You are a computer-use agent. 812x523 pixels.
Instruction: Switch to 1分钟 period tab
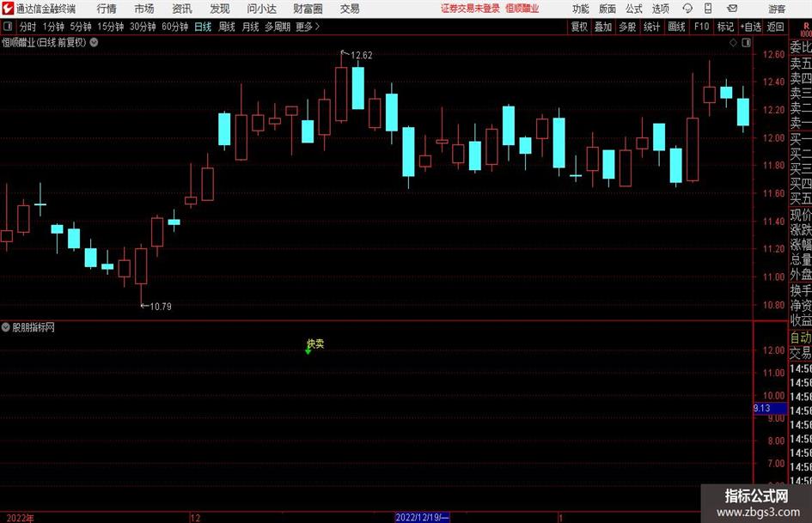point(53,27)
